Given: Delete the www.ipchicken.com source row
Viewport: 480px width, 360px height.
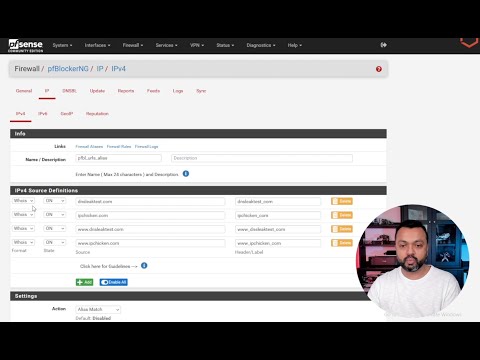Looking at the screenshot, I should tap(342, 243).
